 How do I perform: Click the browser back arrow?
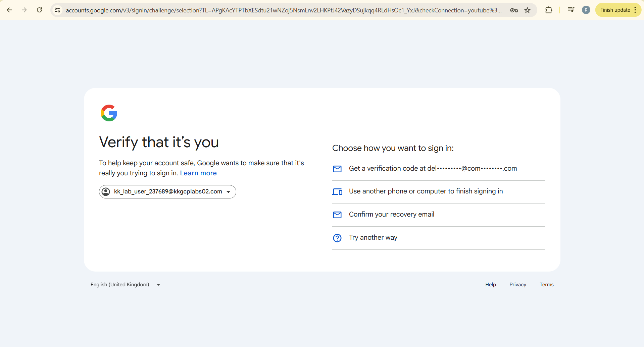9,10
